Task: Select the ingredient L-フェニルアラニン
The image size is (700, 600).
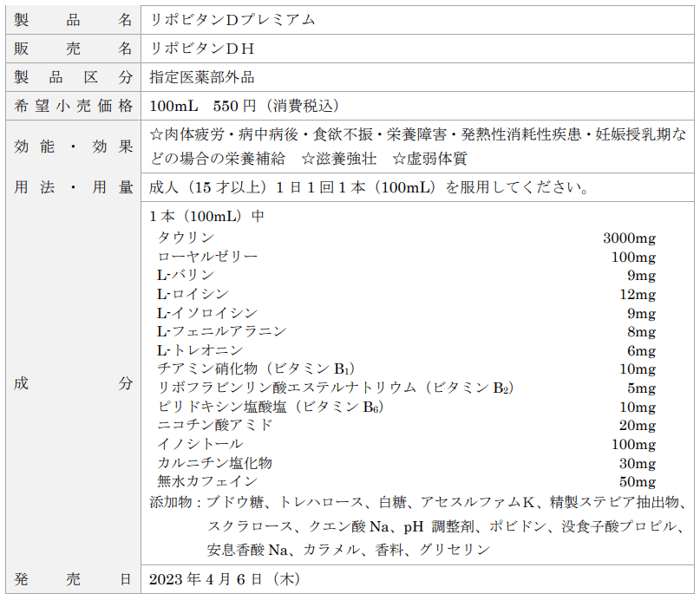Action: click(222, 331)
